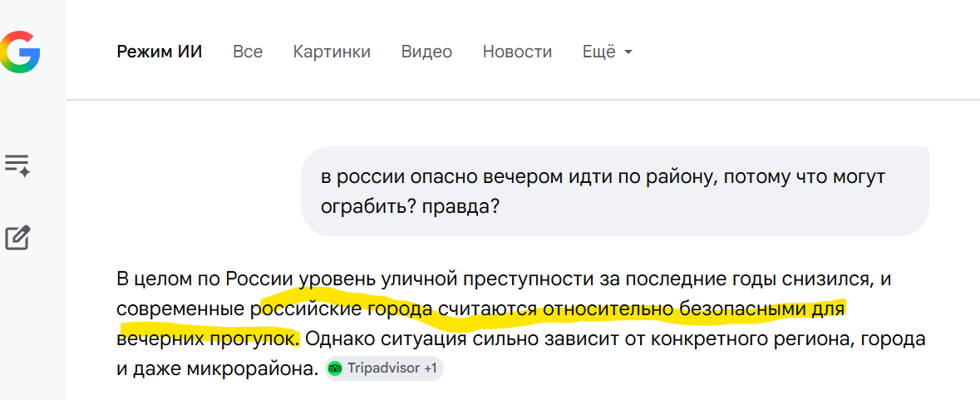980x400 pixels.
Task: Open the Картинки tab
Action: coord(332,52)
